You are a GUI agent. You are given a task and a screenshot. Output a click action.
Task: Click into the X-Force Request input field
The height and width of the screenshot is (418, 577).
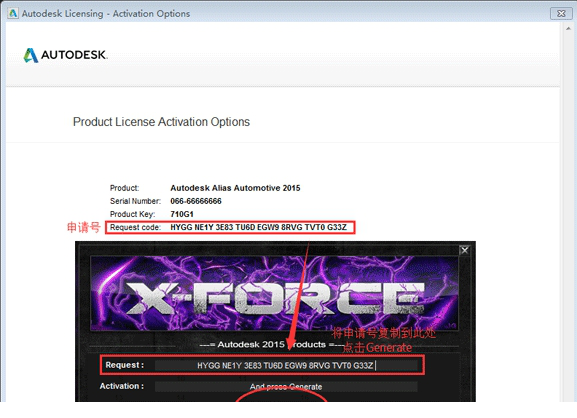click(x=286, y=365)
